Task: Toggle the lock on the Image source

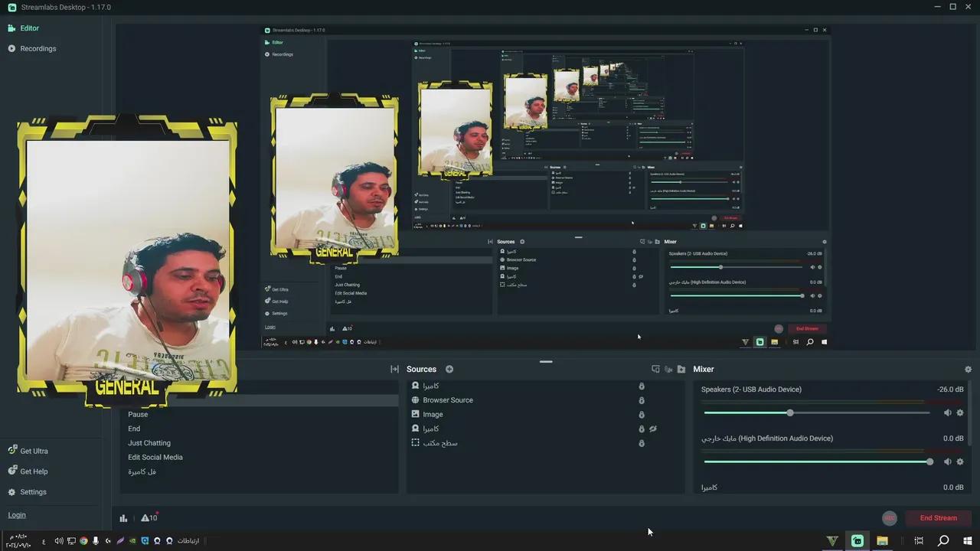Action: click(642, 414)
